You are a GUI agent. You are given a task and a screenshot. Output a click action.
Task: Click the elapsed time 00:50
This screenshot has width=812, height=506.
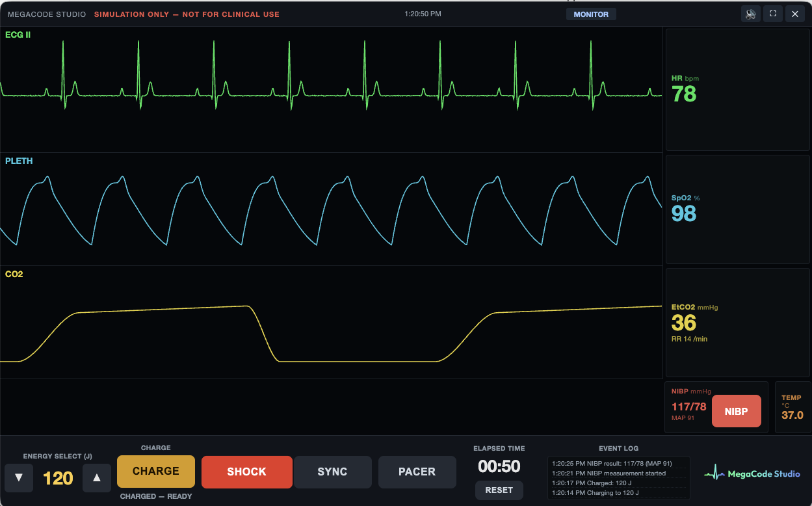tap(499, 466)
